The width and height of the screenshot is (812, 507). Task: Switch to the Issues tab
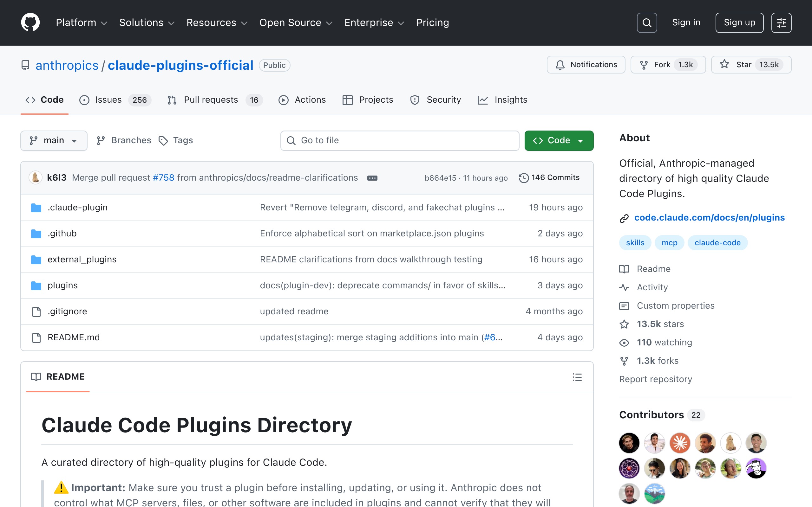(108, 99)
